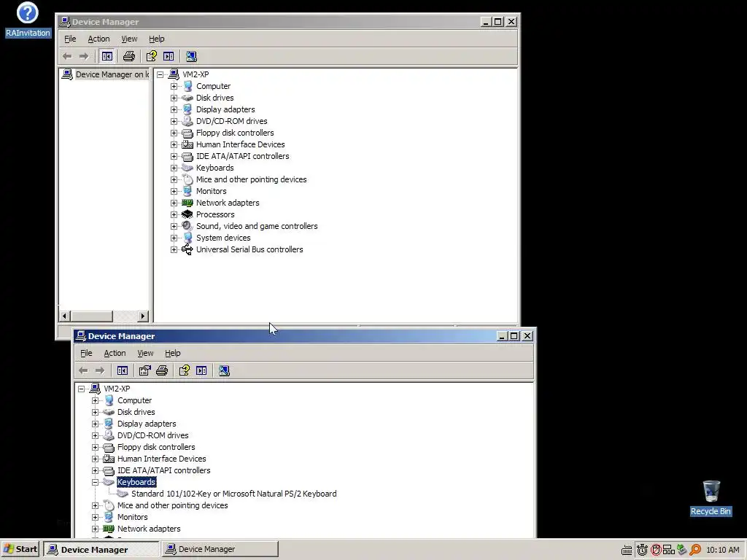The width and height of the screenshot is (747, 560).
Task: Click the Start button
Action: (20, 549)
